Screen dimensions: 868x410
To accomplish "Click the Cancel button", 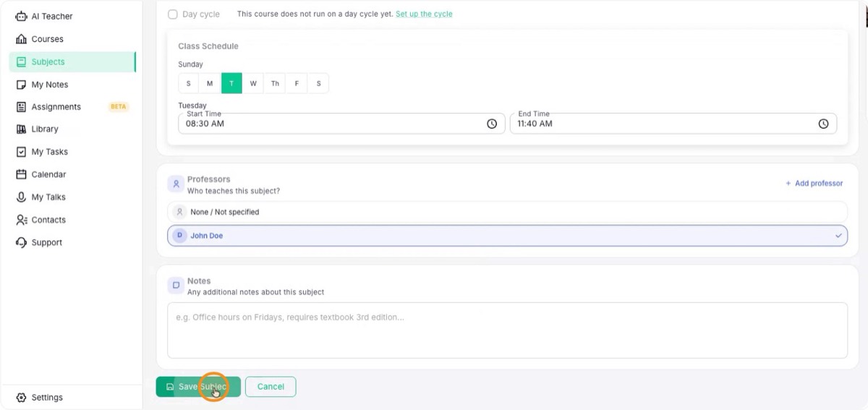I will point(271,387).
